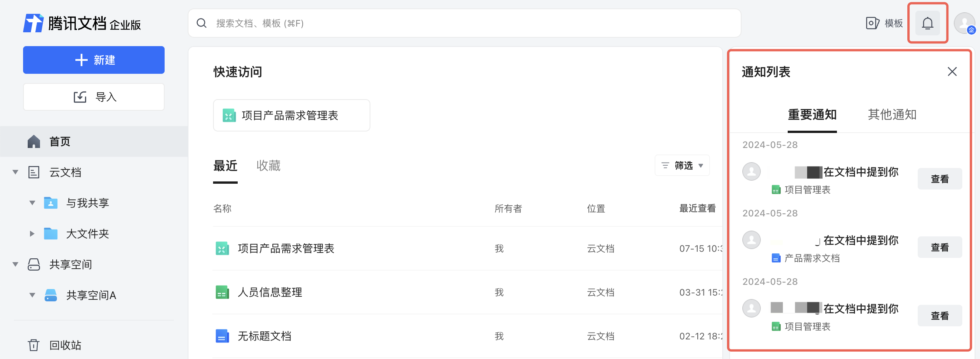Click the 人员信息整理 spreadsheet icon

tap(222, 293)
